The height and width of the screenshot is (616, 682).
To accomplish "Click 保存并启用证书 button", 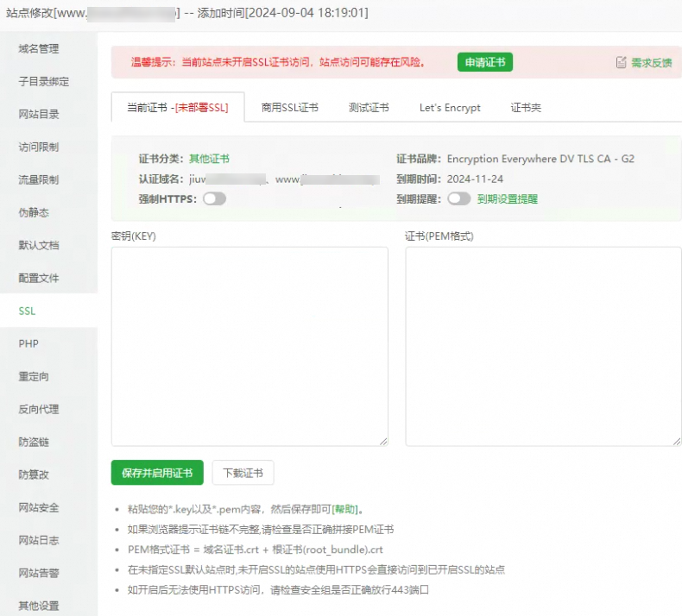I will [157, 473].
